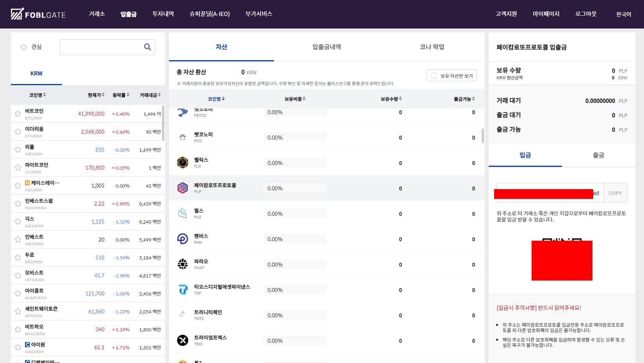This screenshot has height=363, width=644.
Task: Open the 부가서비스 menu
Action: tap(259, 14)
